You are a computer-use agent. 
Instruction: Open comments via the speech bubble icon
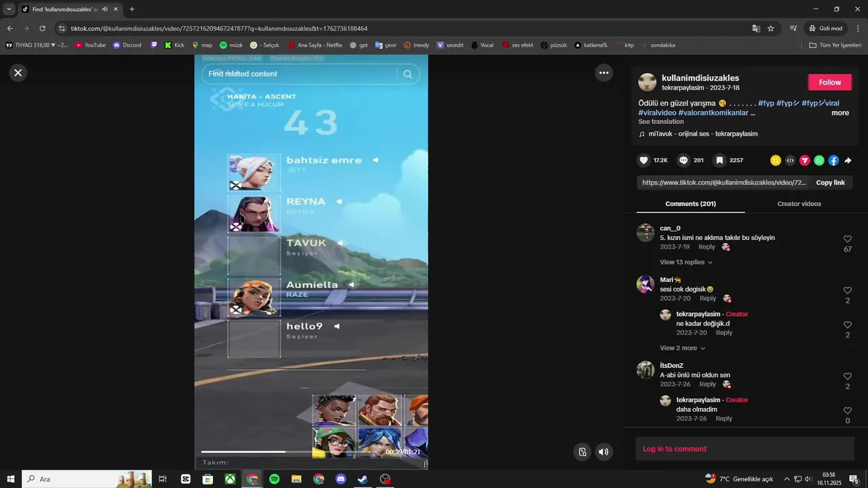(684, 161)
